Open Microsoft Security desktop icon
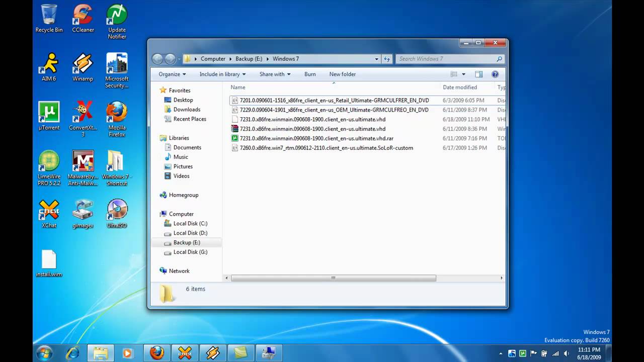Image resolution: width=644 pixels, height=362 pixels. (117, 71)
